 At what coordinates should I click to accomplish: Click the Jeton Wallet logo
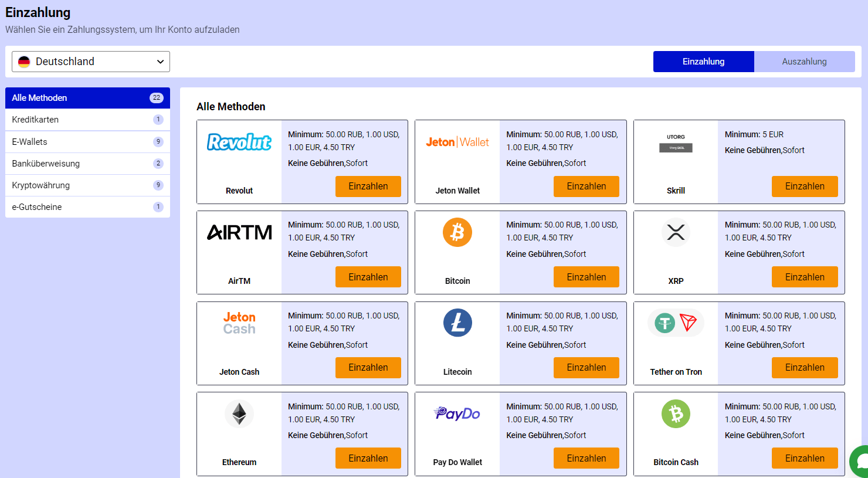click(x=457, y=142)
